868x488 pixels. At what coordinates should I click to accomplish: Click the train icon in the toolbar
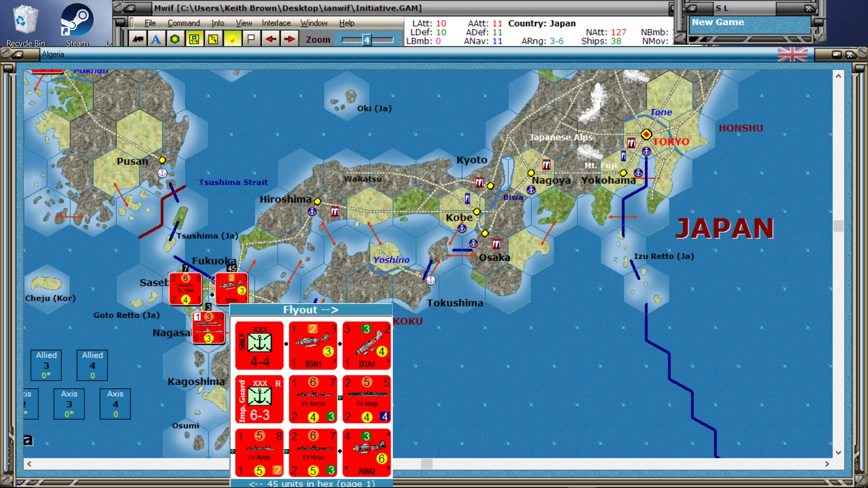[x=137, y=39]
